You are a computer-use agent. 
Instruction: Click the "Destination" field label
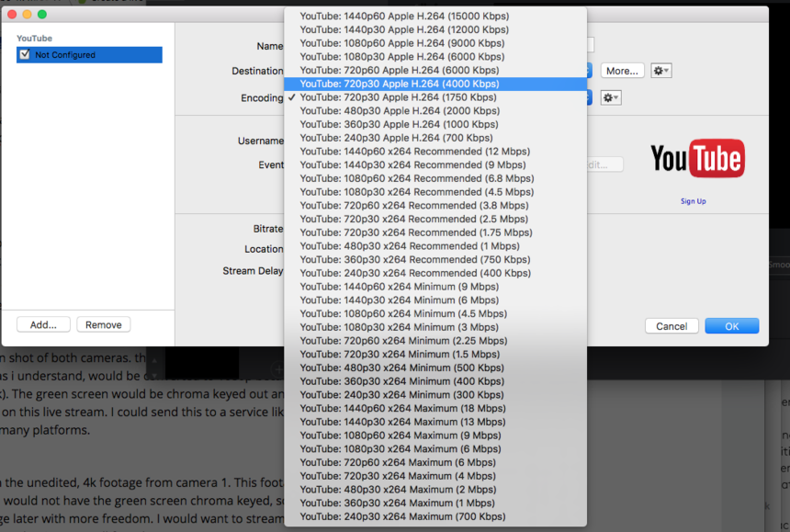pos(257,71)
